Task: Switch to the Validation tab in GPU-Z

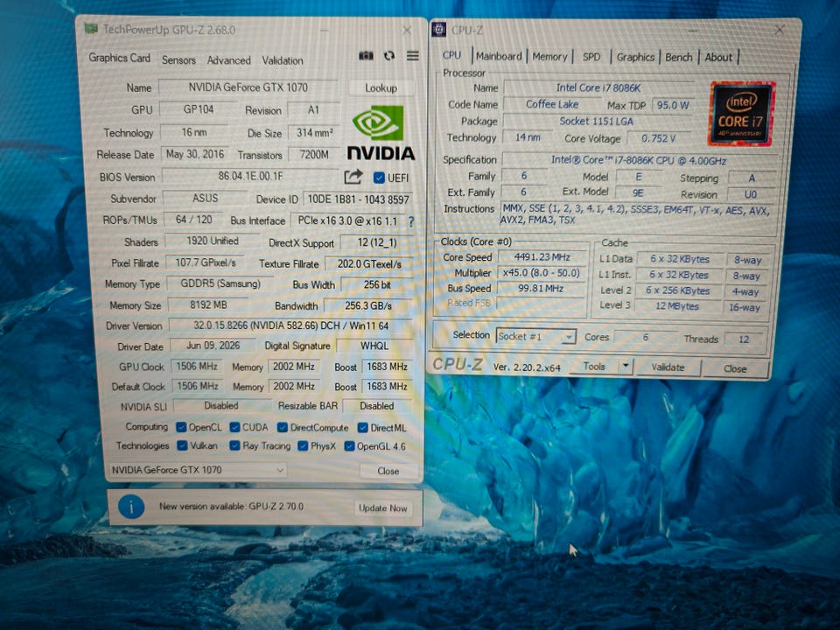Action: pos(283,60)
